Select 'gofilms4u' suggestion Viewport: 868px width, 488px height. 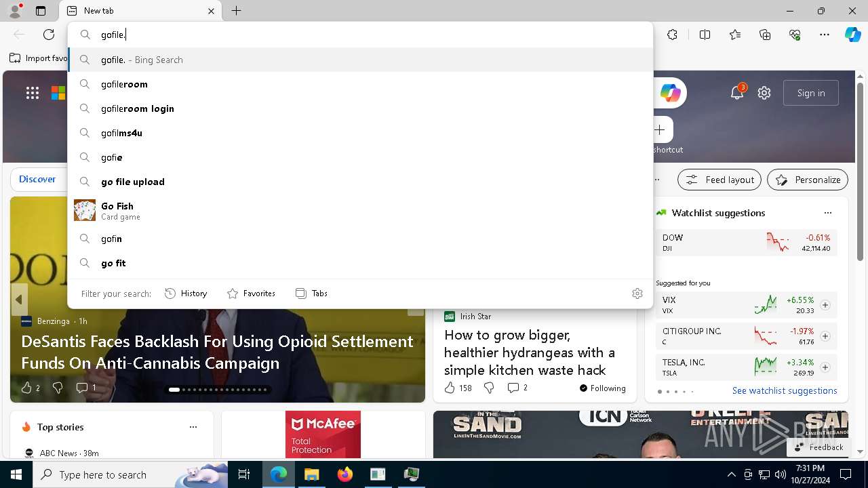click(x=360, y=133)
